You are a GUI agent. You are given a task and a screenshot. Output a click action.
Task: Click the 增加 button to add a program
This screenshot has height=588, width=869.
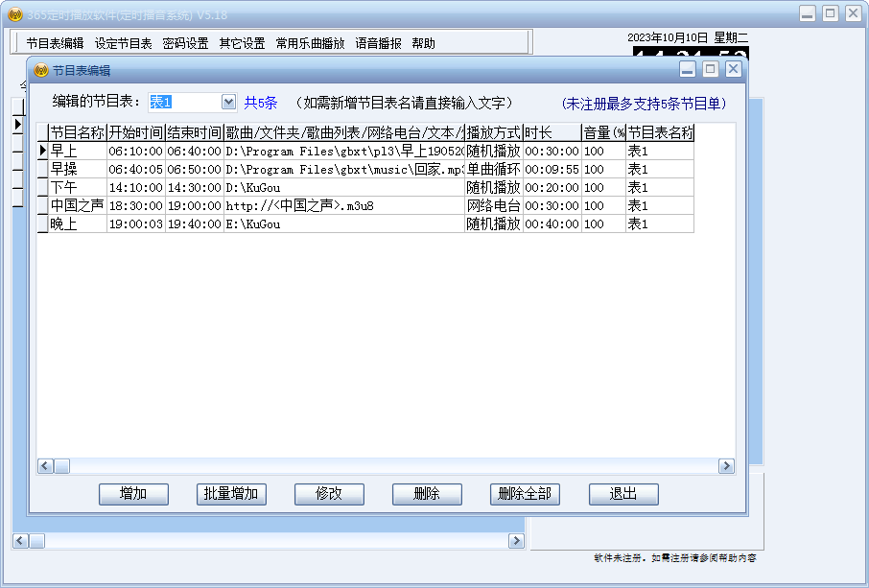click(133, 494)
